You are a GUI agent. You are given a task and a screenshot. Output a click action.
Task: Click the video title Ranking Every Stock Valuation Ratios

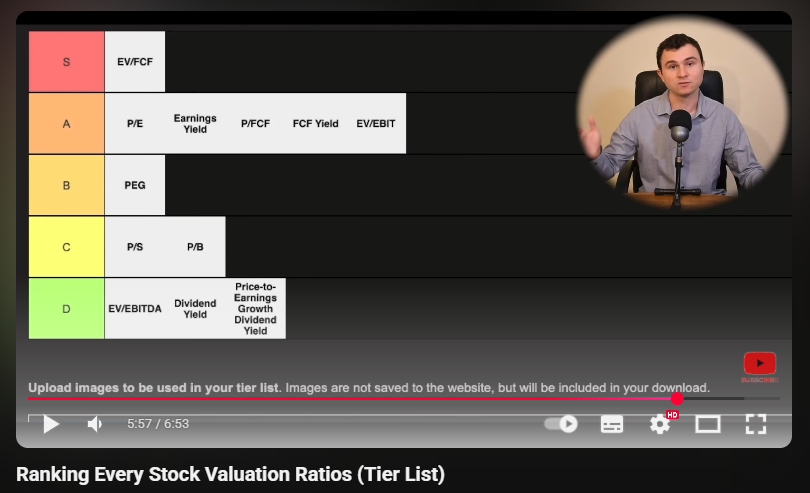point(230,474)
